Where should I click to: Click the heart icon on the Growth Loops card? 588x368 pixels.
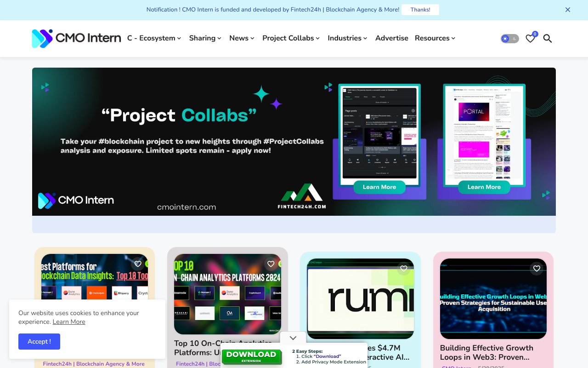coord(537,268)
